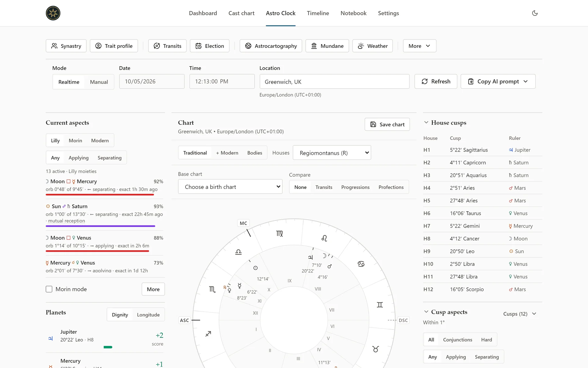Filter current aspects by Applying
Screen dimensions: 588x368
point(78,158)
